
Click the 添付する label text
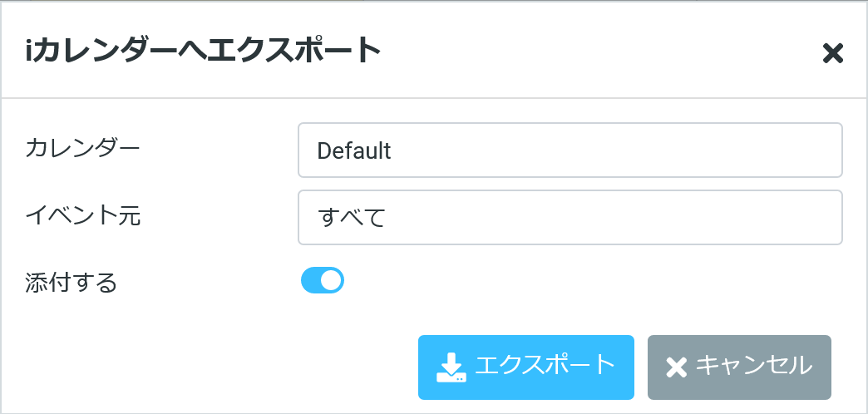click(72, 283)
